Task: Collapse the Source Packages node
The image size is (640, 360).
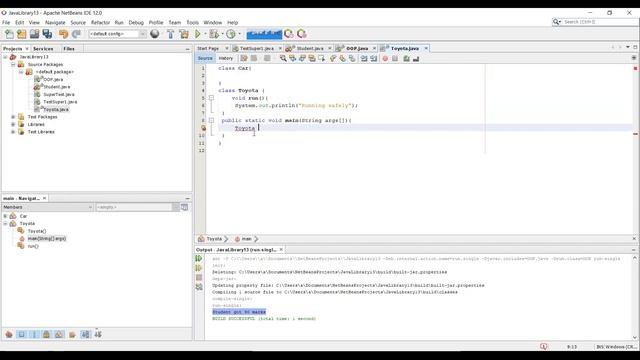Action: pos(13,64)
